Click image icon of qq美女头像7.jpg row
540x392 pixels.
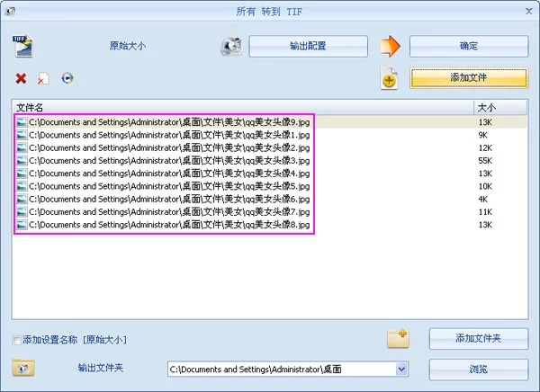pyautogui.click(x=22, y=212)
